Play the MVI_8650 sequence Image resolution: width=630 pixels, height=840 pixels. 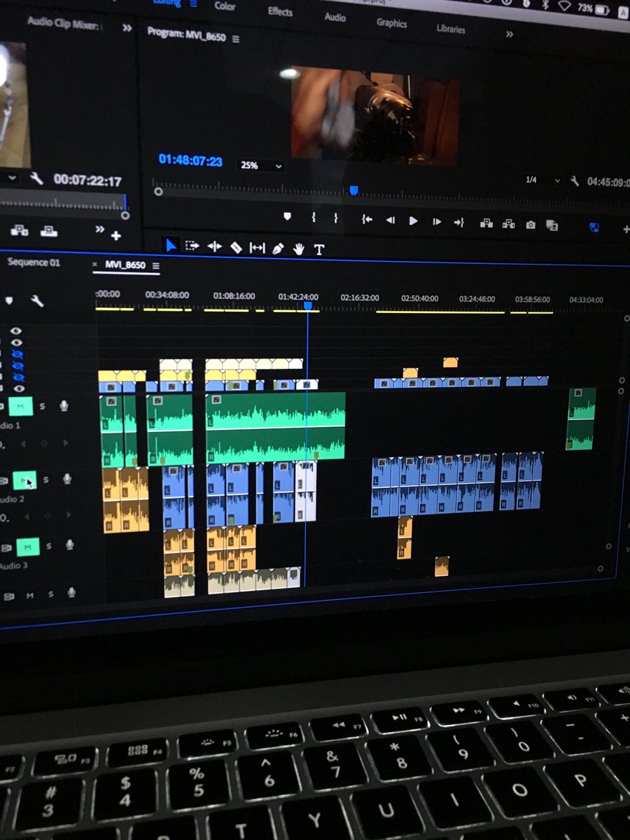[x=413, y=221]
